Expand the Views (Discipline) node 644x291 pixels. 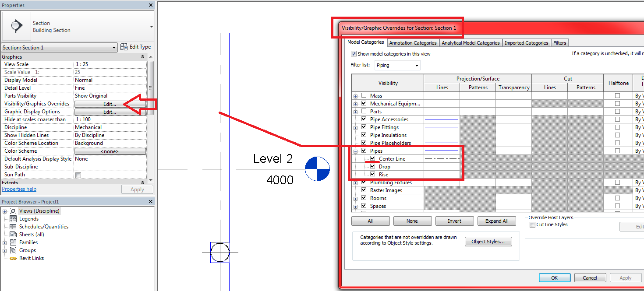[4, 210]
